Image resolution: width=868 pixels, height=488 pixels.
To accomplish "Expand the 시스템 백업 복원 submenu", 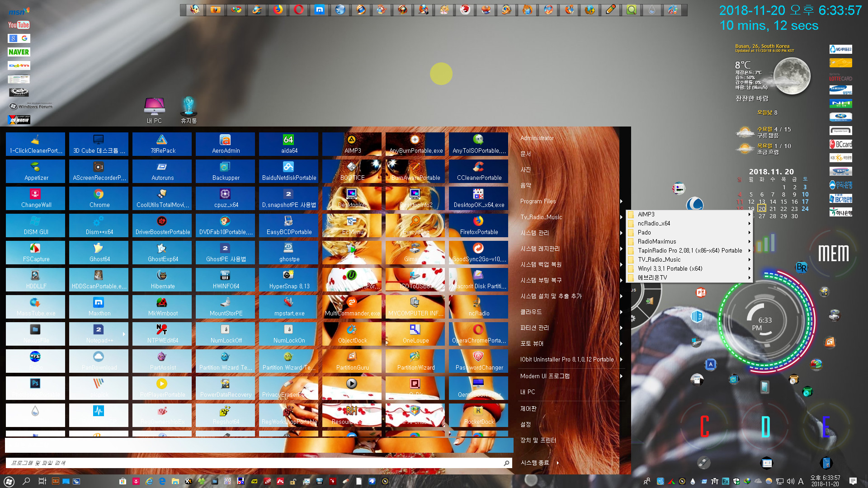I will [571, 264].
